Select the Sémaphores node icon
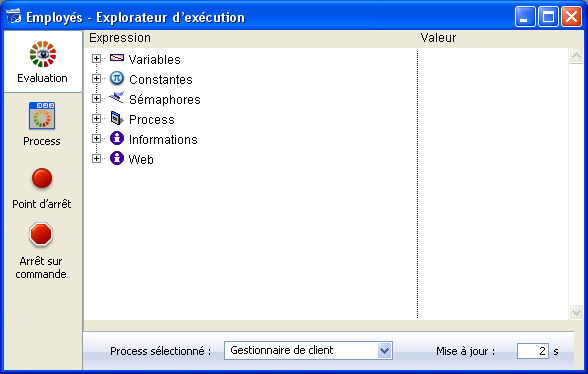The width and height of the screenshot is (588, 374). (x=117, y=98)
